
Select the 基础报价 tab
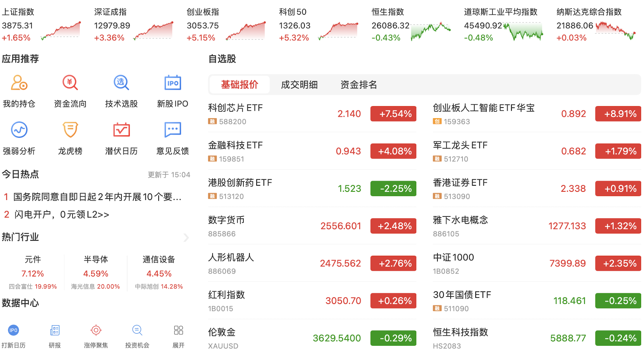click(x=239, y=85)
